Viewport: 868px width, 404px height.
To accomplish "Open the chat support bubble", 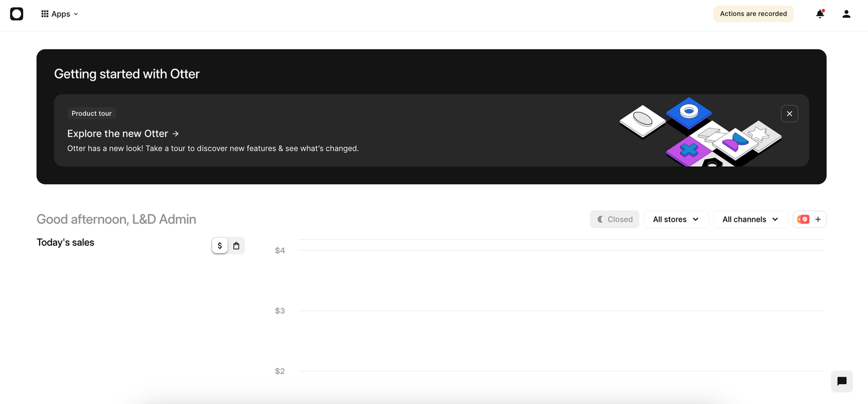I will click(842, 381).
